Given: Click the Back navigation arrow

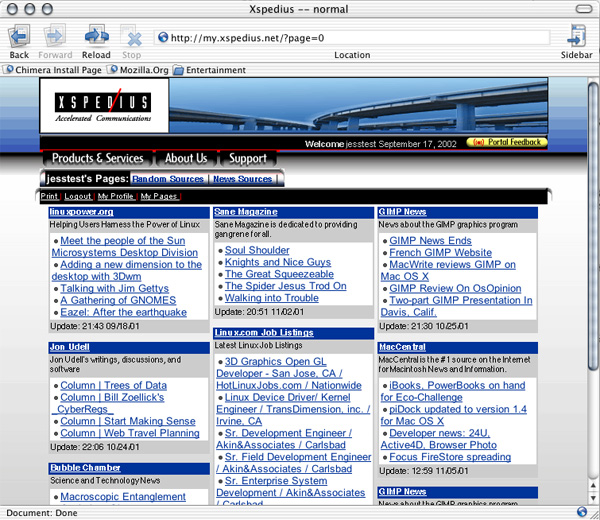Looking at the screenshot, I should (19, 37).
